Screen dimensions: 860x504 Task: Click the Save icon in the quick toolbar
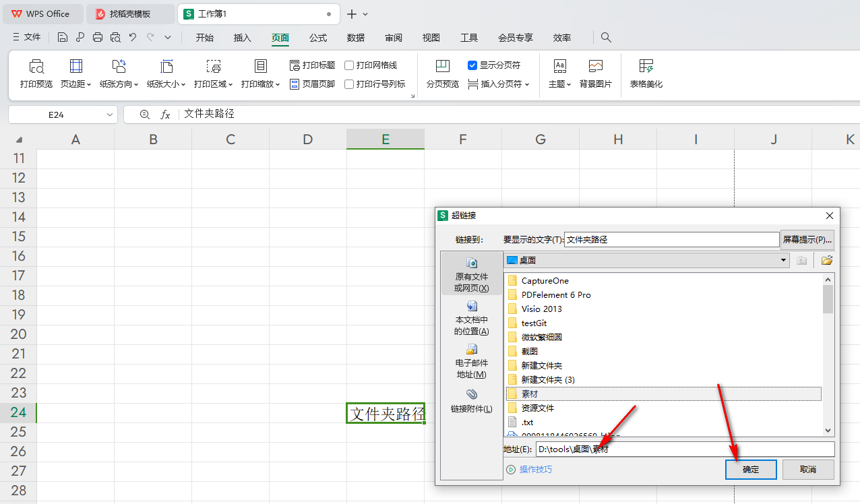point(63,37)
